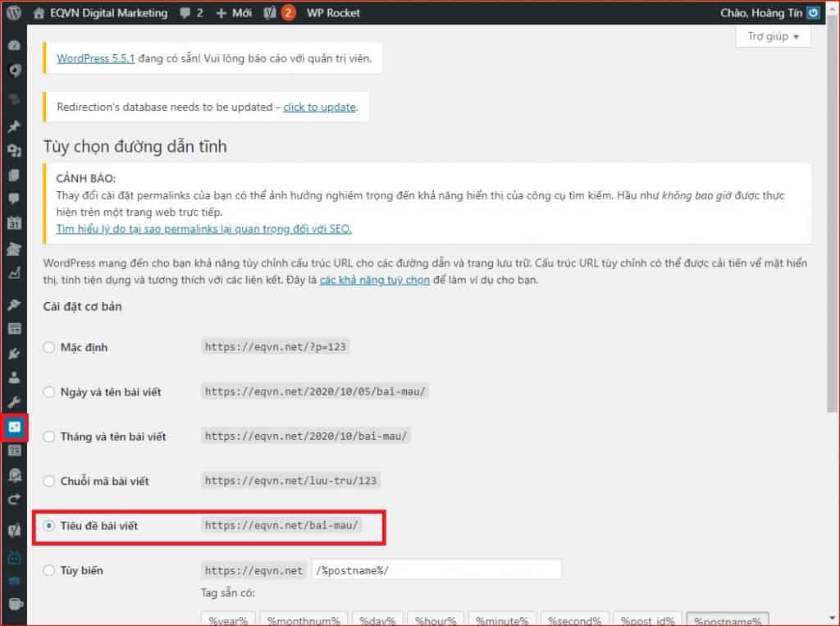Click the "click to update" Redirection link
This screenshot has width=840, height=626.
tap(320, 107)
